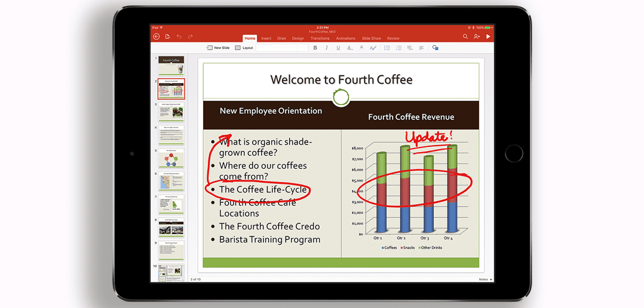Click 'The Coffee Life-Cycle' bullet
Image resolution: width=644 pixels, height=308 pixels.
[x=263, y=189]
